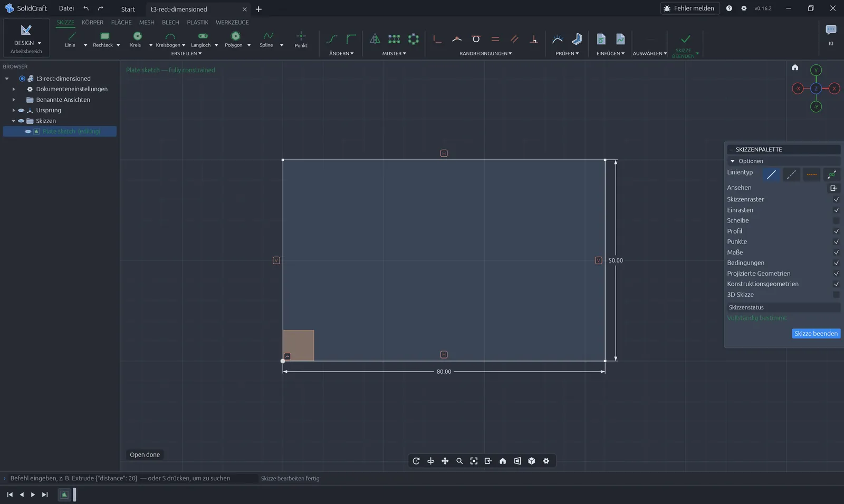This screenshot has height=504, width=844.
Task: Select the Linie drawing tool
Action: (x=70, y=39)
